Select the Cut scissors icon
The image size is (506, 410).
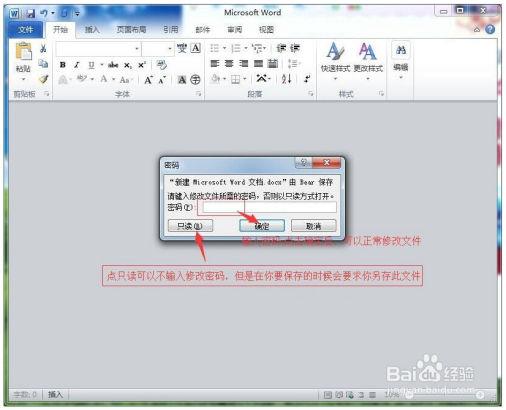43,49
